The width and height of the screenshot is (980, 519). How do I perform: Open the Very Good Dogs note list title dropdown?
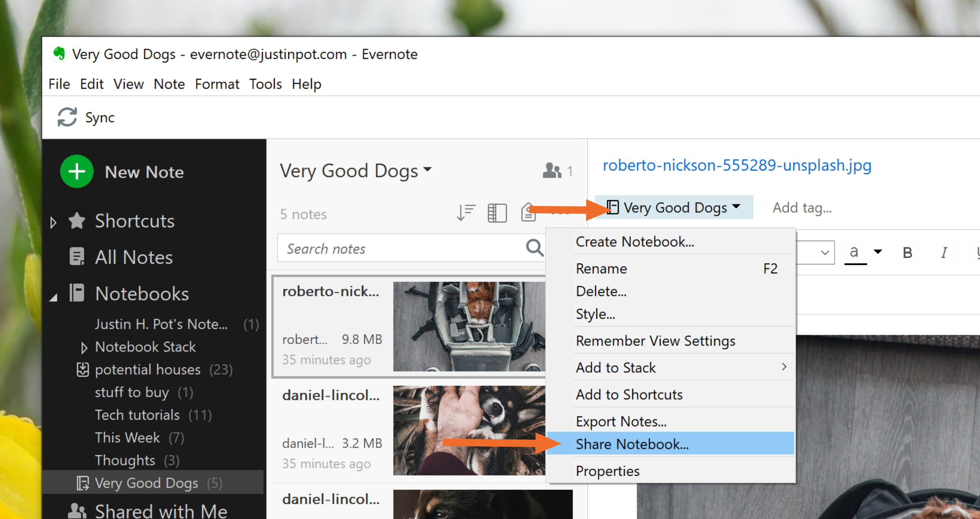(427, 169)
